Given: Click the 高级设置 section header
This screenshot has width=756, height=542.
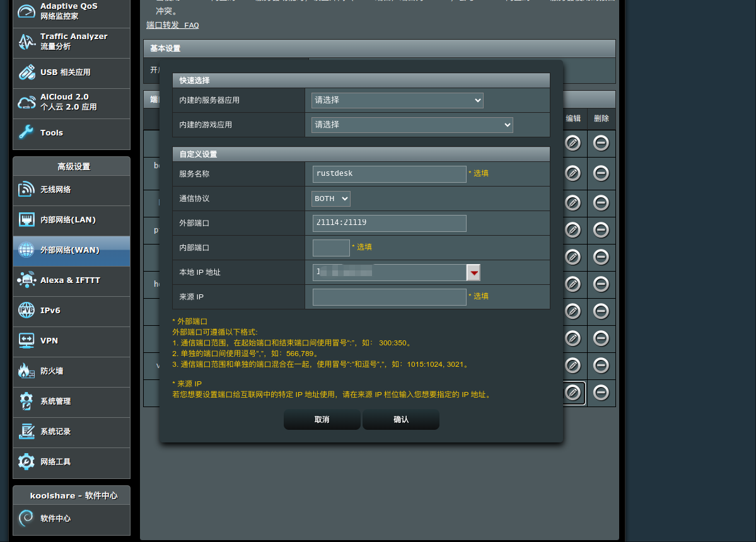Looking at the screenshot, I should (71, 166).
